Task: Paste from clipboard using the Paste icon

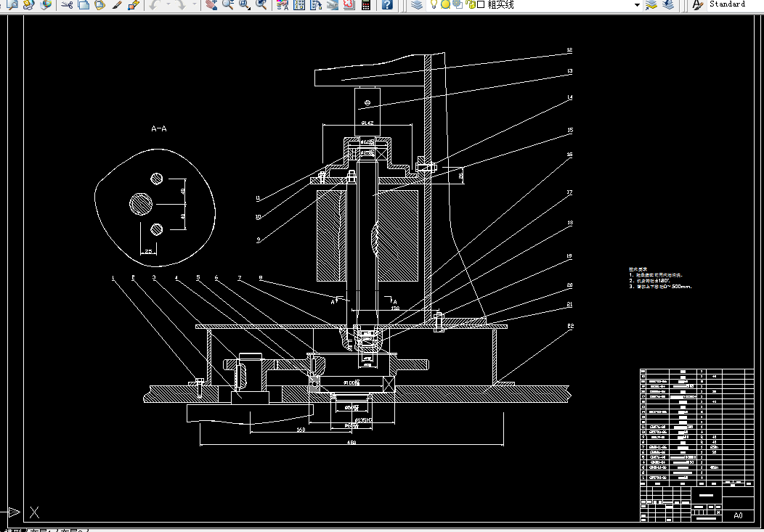Action: click(x=100, y=5)
